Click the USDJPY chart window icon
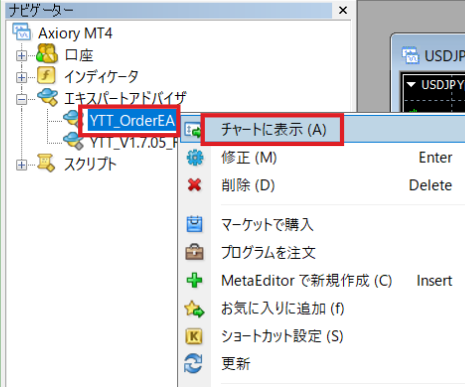Image resolution: width=465 pixels, height=387 pixels. click(410, 55)
